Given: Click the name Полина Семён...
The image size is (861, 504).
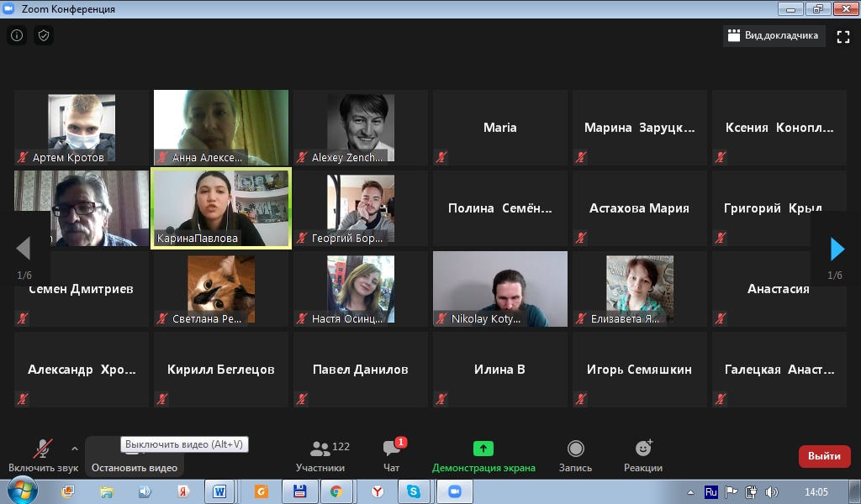Looking at the screenshot, I should 499,208.
